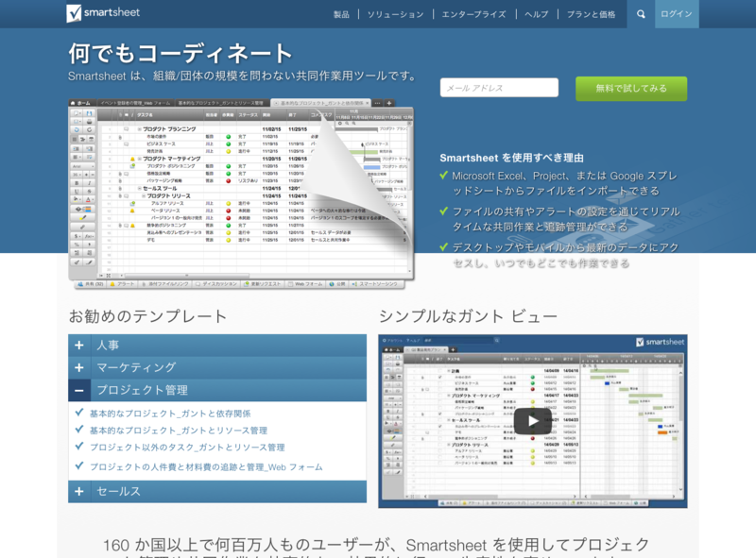Click the ディスカッション icon in screenshot footer
Viewport: 756px width, 558px height.
coord(198,284)
